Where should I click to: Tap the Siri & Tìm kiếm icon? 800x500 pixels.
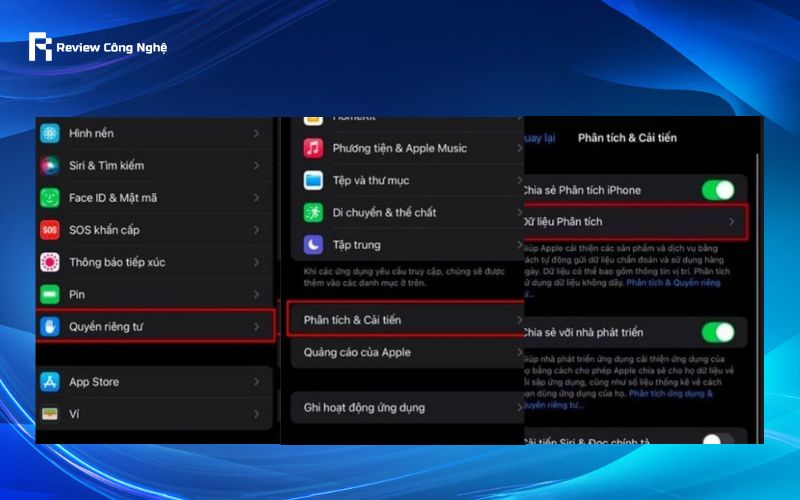click(x=49, y=165)
